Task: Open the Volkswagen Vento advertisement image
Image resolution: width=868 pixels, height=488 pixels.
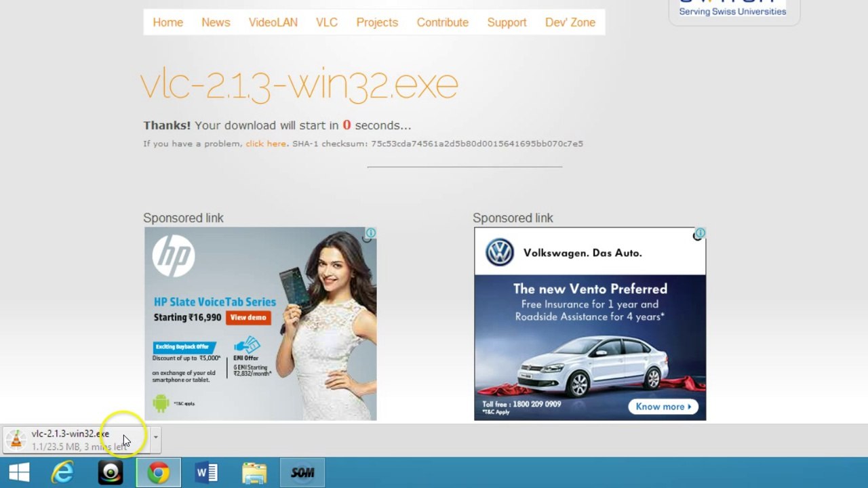Action: point(590,323)
